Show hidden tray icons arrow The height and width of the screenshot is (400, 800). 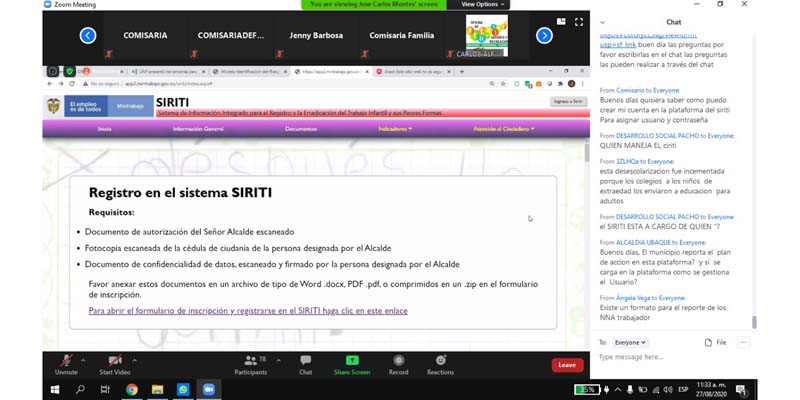tap(618, 390)
